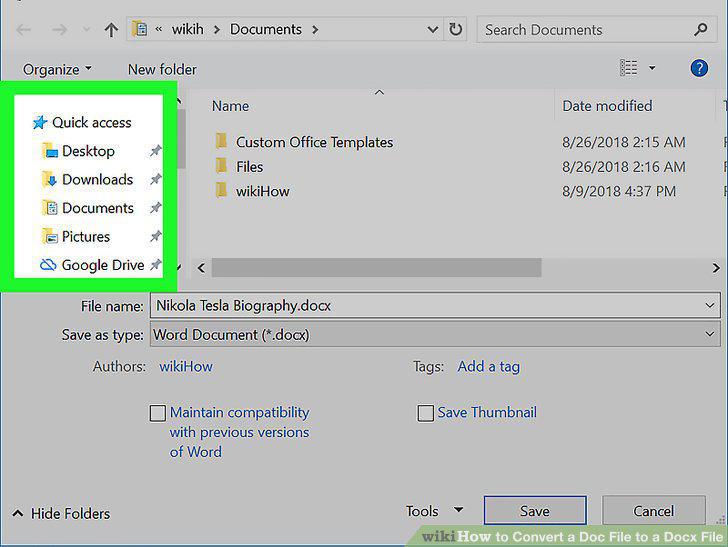Click the wikiHow folder icon
Viewport: 728px width, 547px height.
click(x=221, y=189)
